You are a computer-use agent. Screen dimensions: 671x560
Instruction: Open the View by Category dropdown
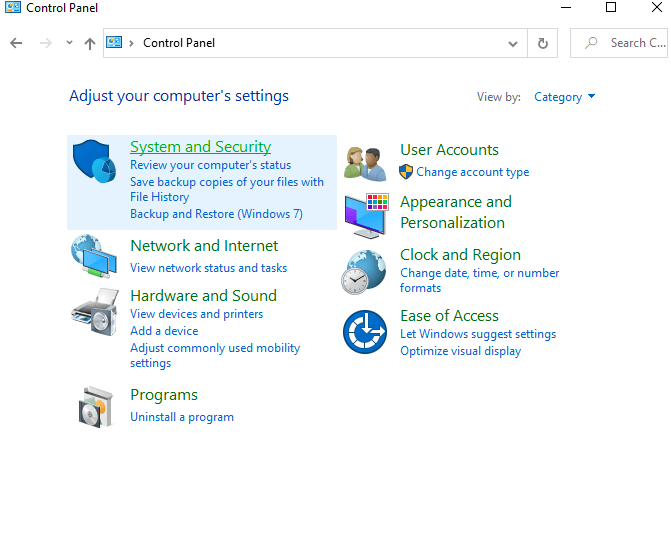click(565, 97)
